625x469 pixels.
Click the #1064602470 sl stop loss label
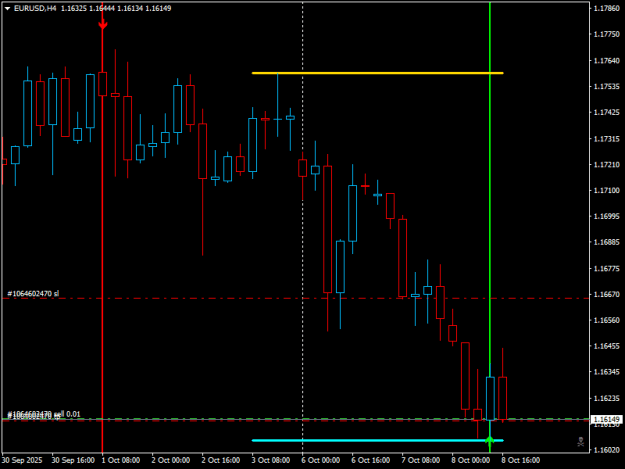point(33,294)
